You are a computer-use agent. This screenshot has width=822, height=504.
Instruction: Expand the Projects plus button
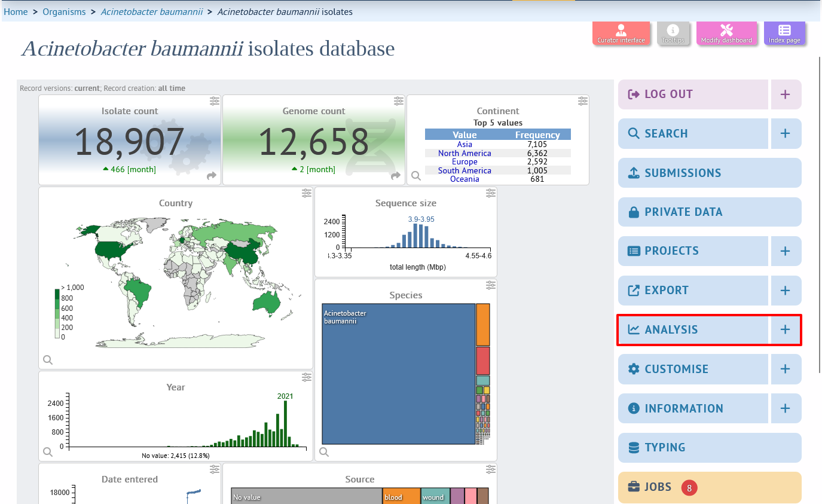coord(786,251)
